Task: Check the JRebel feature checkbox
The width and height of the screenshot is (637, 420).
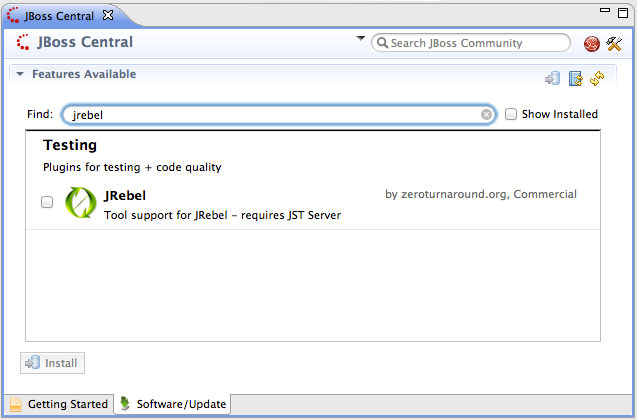Action: point(47,202)
